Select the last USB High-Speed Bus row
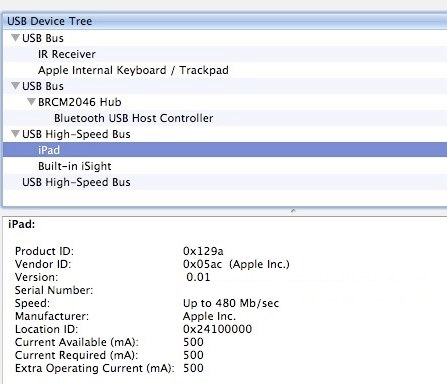Screen dimensions: 447x384 click(225, 182)
